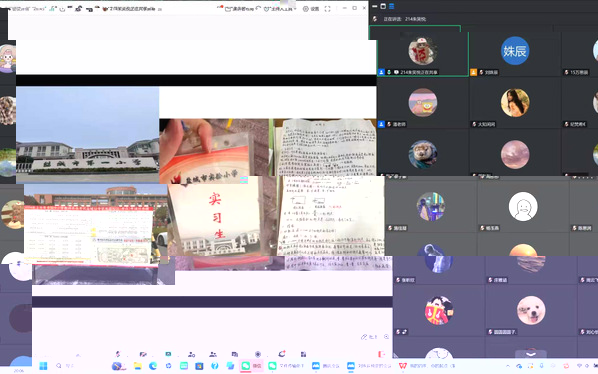Toggle the microphone mute in meeting toolbar
Image resolution: width=598 pixels, height=374 pixels.
click(118, 354)
